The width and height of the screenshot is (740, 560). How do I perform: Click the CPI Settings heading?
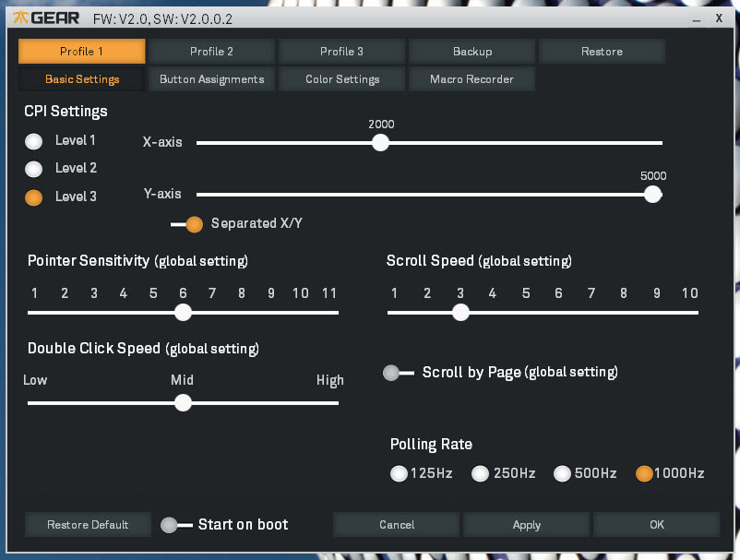coord(66,112)
